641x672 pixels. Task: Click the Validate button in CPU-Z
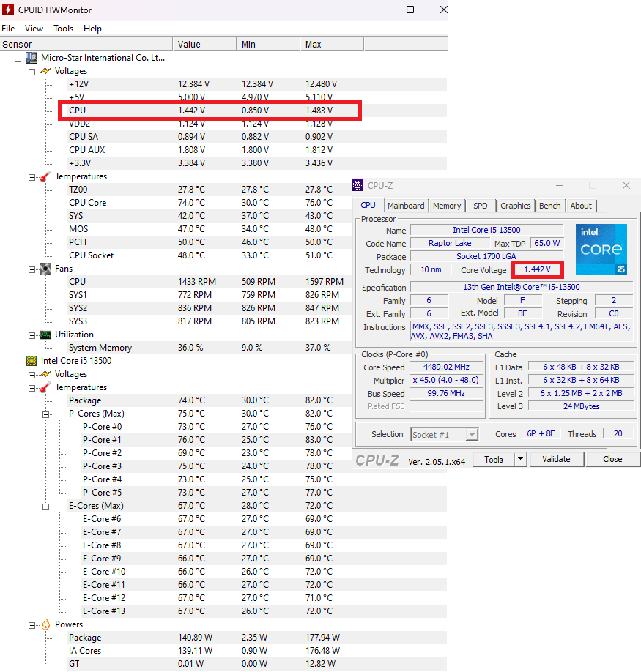[x=556, y=459]
